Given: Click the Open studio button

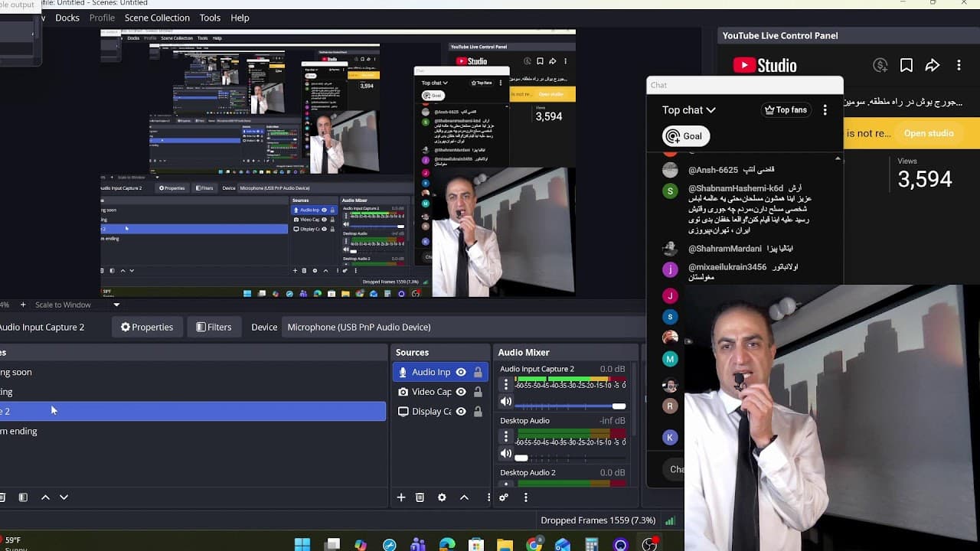Looking at the screenshot, I should tap(928, 133).
